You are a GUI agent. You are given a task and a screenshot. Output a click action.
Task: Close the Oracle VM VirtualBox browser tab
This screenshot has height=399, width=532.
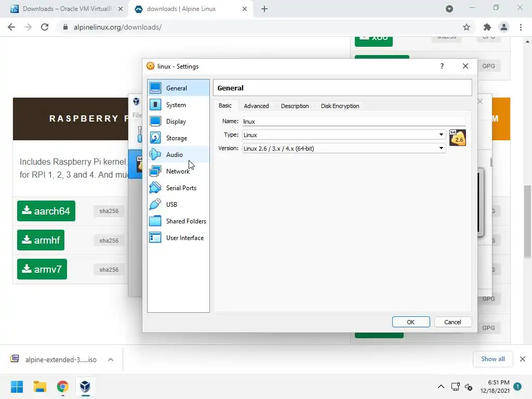coord(121,9)
